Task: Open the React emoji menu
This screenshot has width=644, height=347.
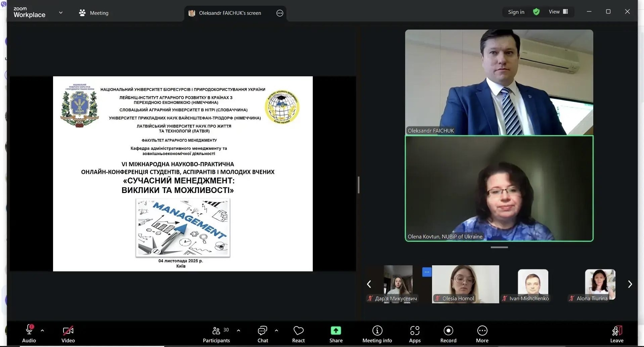Action: tap(298, 334)
